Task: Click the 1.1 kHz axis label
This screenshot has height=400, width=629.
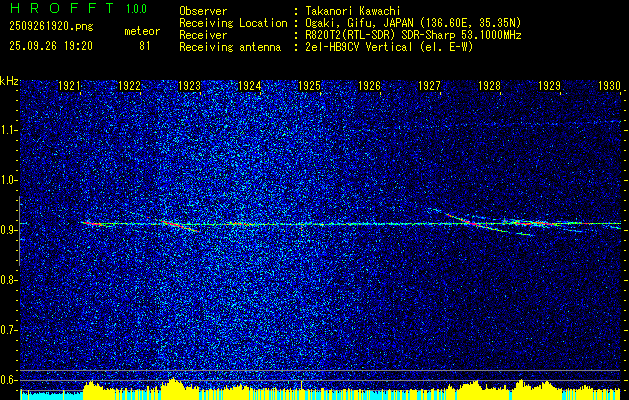Action: click(x=9, y=130)
